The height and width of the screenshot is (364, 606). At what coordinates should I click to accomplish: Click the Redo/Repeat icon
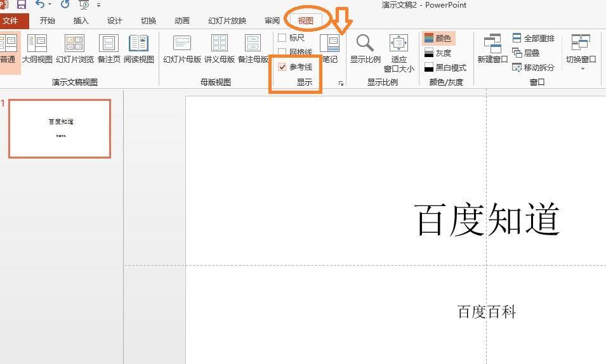coord(65,4)
